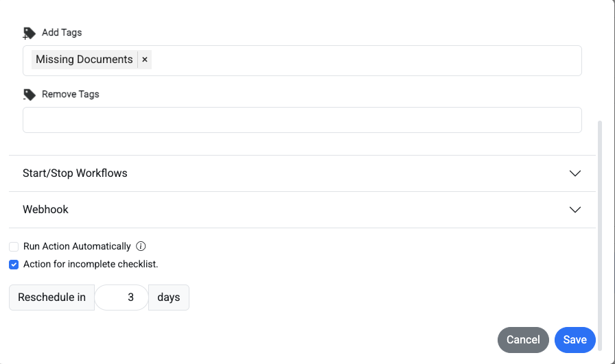615x364 pixels.
Task: Expand the Webhook section
Action: (302, 210)
